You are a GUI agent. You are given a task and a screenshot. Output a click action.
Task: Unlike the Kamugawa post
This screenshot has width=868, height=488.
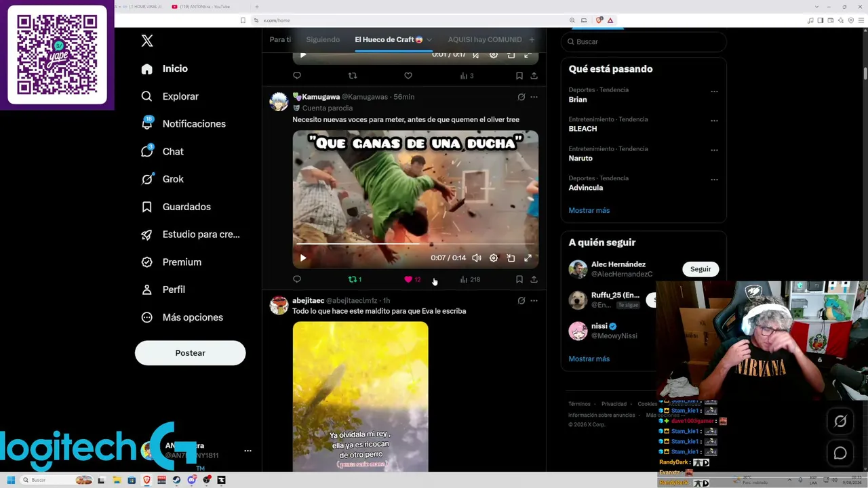(412, 279)
